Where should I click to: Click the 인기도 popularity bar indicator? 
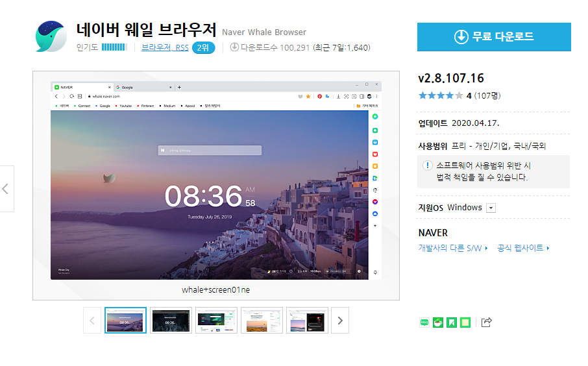coord(114,47)
